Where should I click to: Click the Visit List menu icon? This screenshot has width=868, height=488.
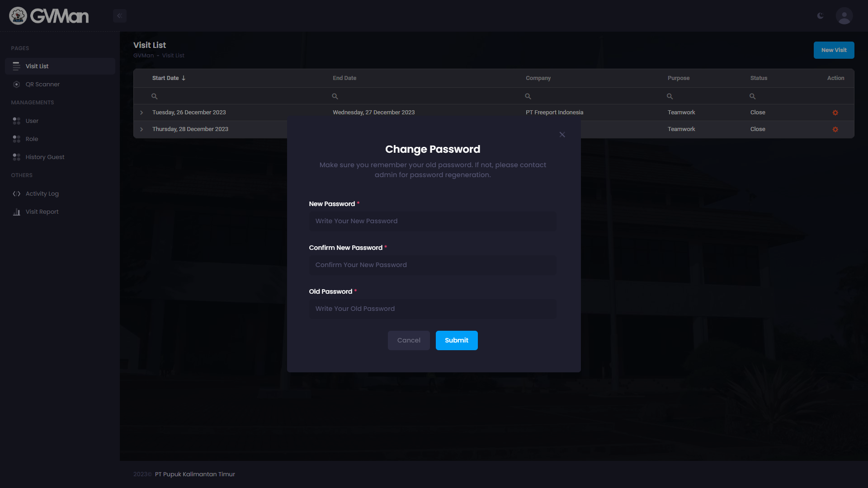[16, 66]
